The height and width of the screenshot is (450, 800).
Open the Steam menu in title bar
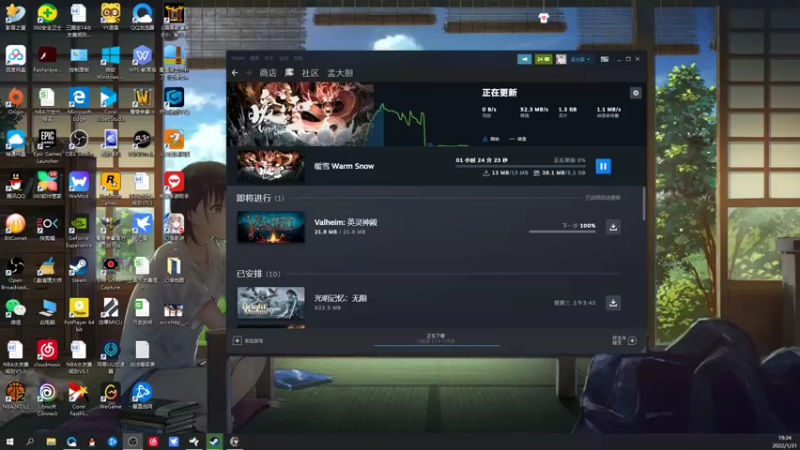point(238,58)
